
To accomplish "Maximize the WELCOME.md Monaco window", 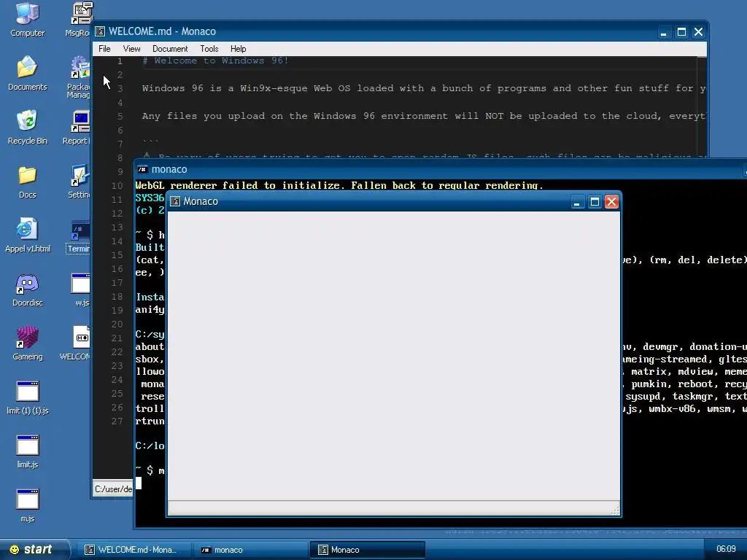I will click(681, 32).
